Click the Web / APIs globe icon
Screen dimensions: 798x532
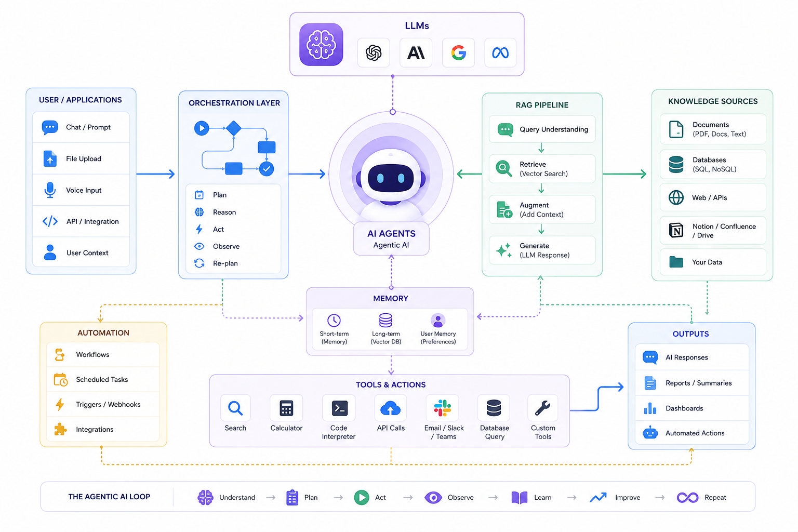coord(676,197)
